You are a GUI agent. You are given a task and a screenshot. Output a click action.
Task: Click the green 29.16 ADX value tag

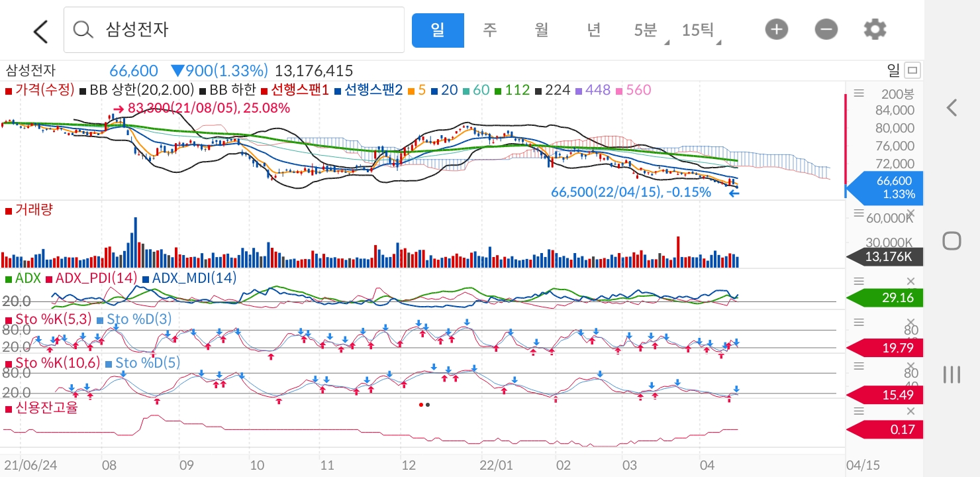(884, 298)
